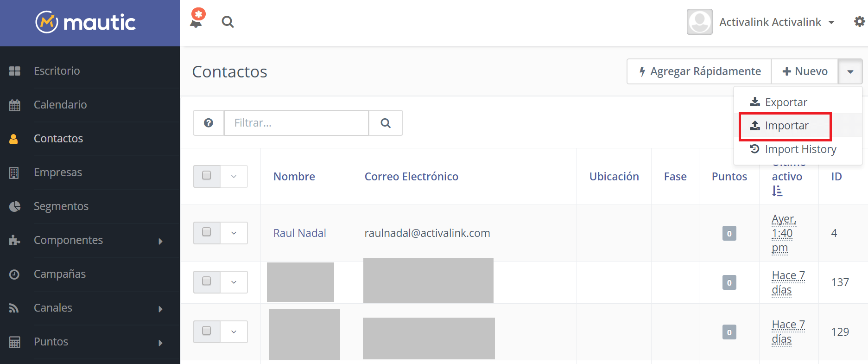Toggle the select-all contacts checkbox

(x=207, y=175)
